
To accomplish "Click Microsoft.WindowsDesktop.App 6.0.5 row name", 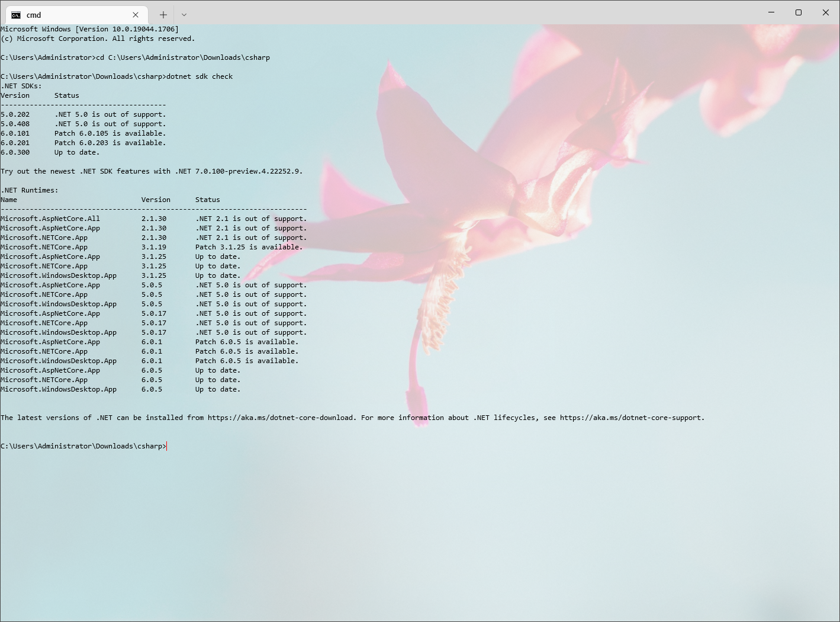I will click(59, 389).
